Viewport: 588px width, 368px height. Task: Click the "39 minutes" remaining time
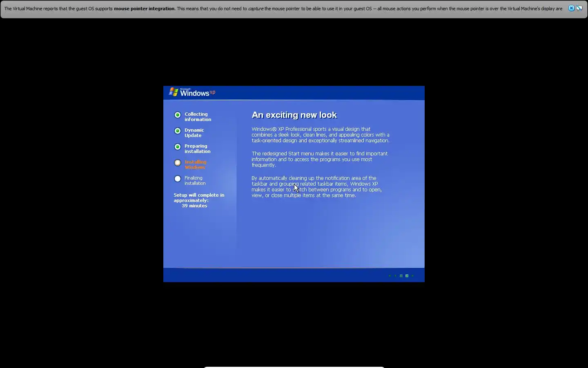(x=194, y=206)
